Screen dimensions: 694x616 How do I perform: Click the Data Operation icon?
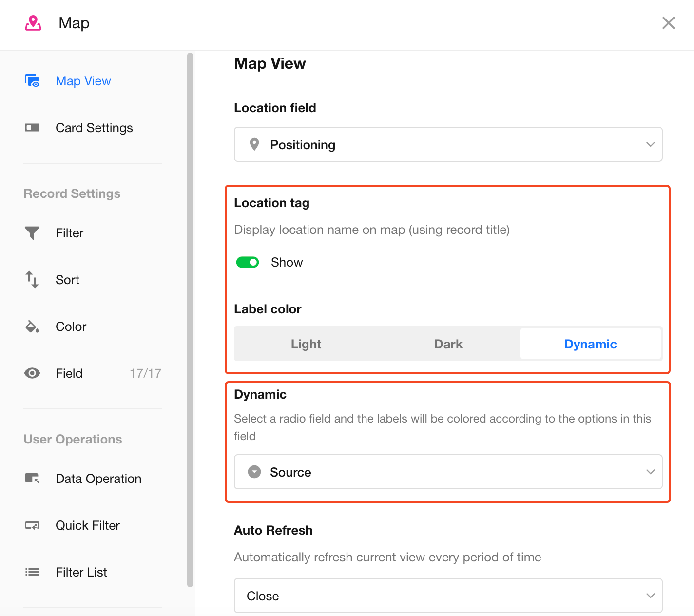(x=32, y=479)
